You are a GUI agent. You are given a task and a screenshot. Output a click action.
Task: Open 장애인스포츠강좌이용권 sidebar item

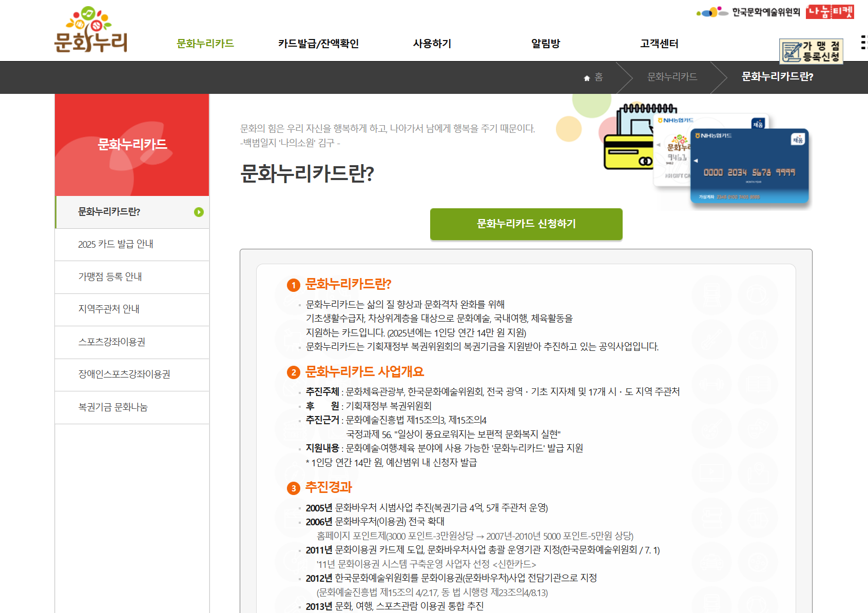(x=132, y=374)
